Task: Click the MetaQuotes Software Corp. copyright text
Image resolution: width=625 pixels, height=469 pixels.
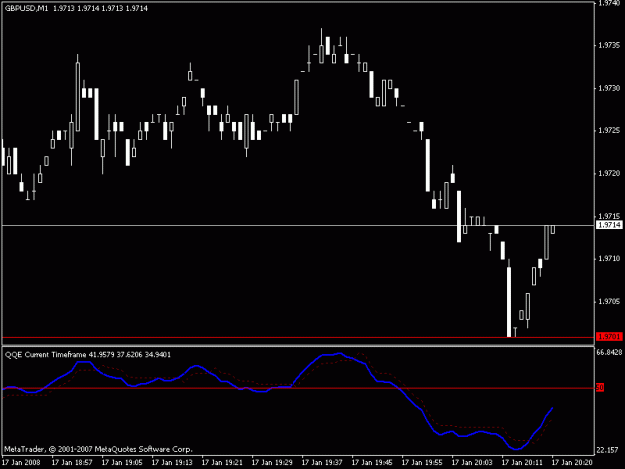Action: click(x=98, y=449)
